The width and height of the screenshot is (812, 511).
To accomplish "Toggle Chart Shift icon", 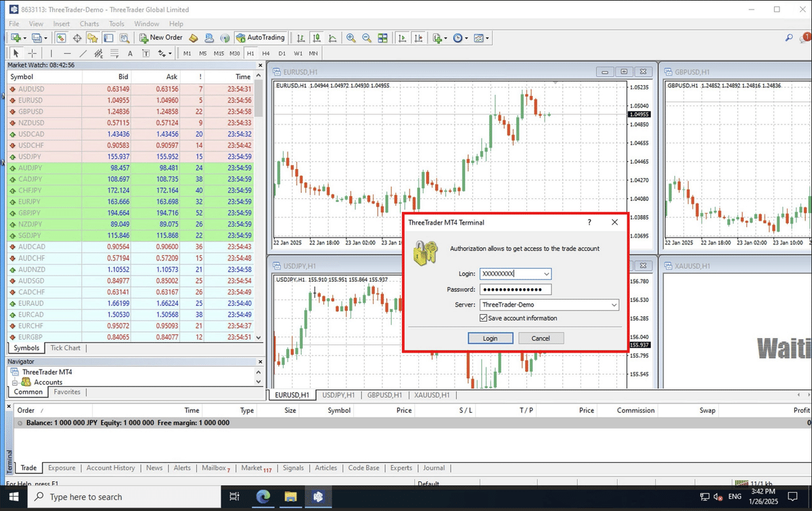I will coord(419,38).
